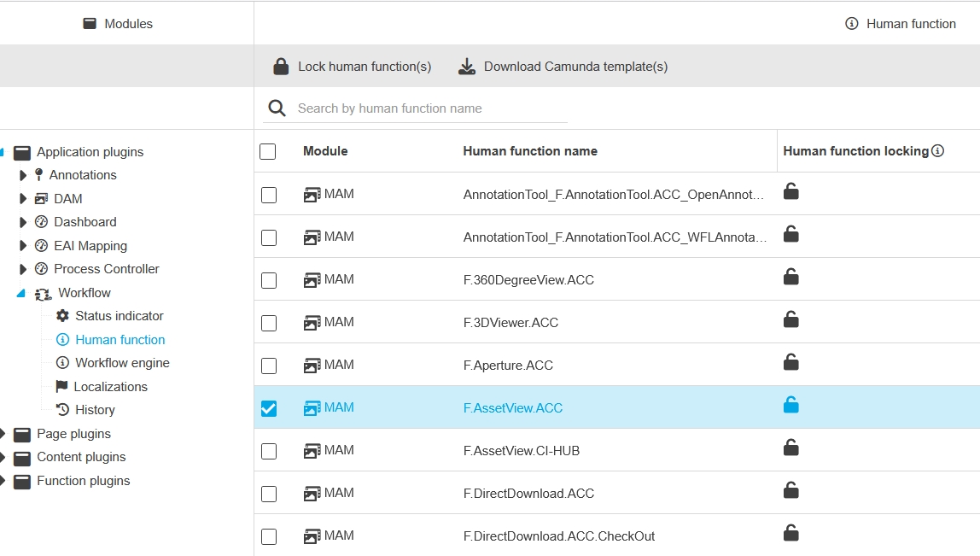The width and height of the screenshot is (980, 556).
Task: Check the F.AssetView.CI-HUB row checkbox
Action: click(269, 451)
